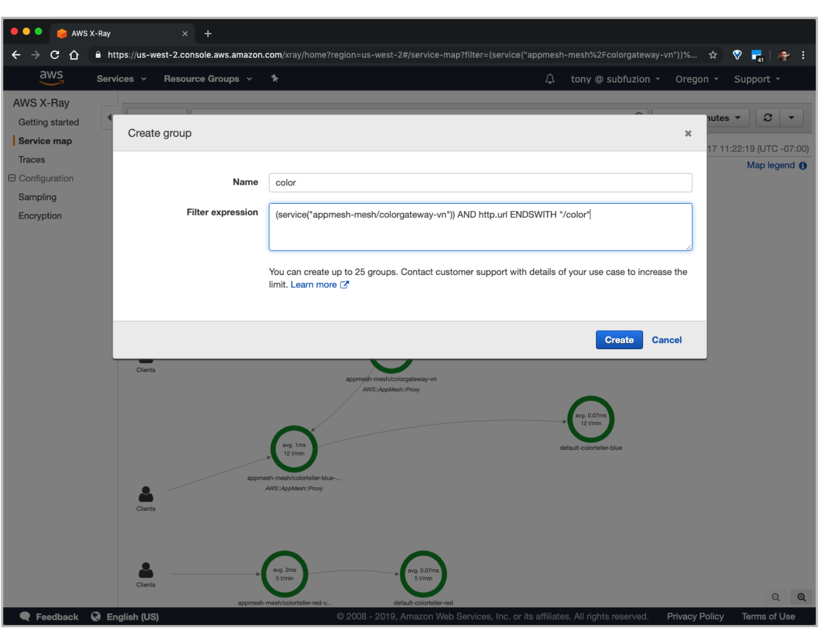Viewport: 819px width, 644px height.
Task: Close the AWS X-Ray browser tab
Action: pos(185,34)
